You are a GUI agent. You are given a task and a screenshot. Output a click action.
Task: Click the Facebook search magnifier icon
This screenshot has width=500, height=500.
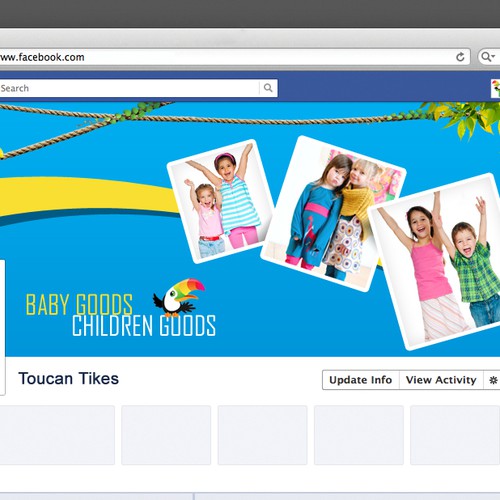coord(268,88)
